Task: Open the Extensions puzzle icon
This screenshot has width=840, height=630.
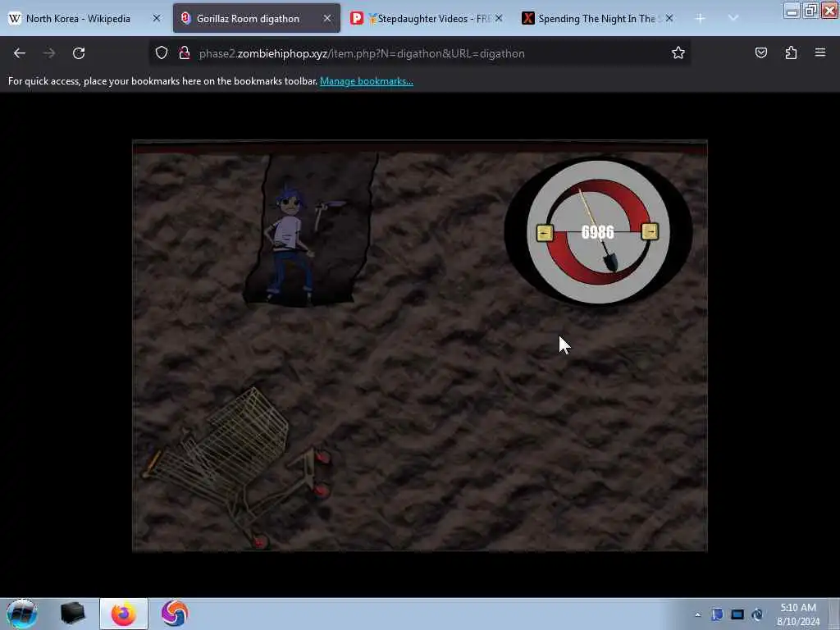Action: tap(791, 53)
